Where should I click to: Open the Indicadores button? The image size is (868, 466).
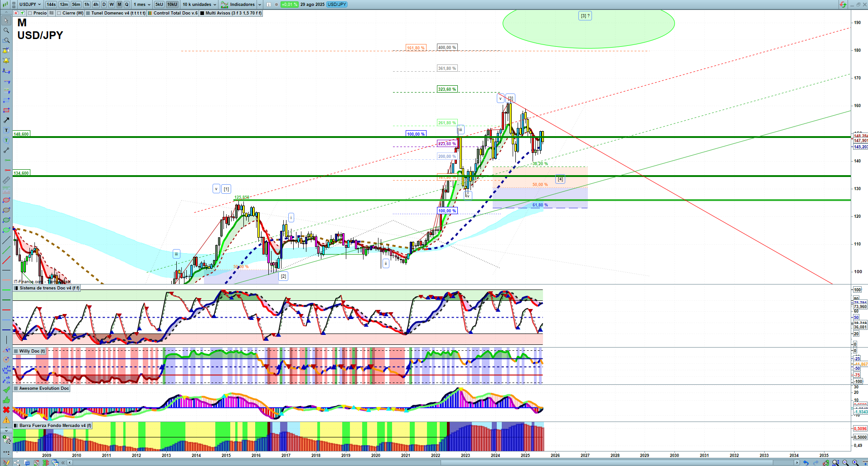tap(241, 5)
